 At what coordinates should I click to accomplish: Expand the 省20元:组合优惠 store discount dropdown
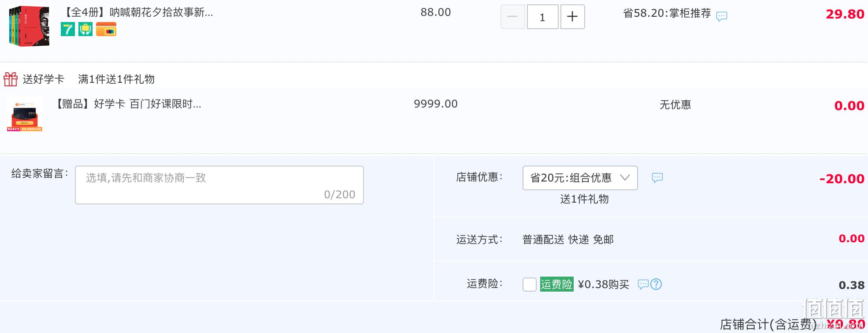pos(580,178)
